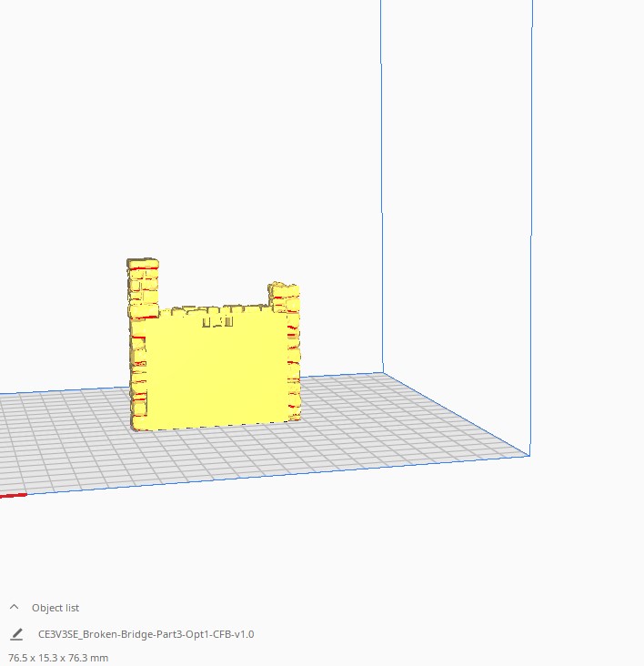The image size is (644, 666).
Task: Click the blue build volume vertical edge
Action: point(531,212)
